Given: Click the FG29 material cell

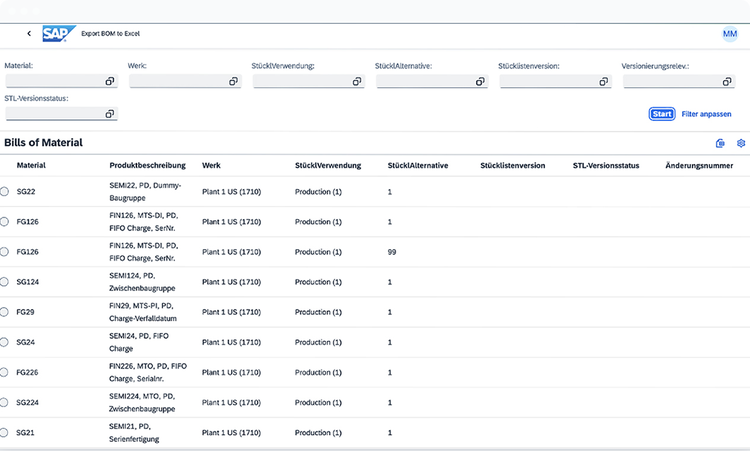Looking at the screenshot, I should 25,312.
